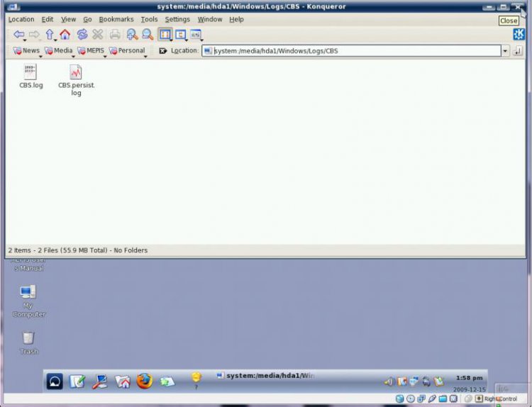
Task: Select the CBS.log file
Action: coord(31,77)
